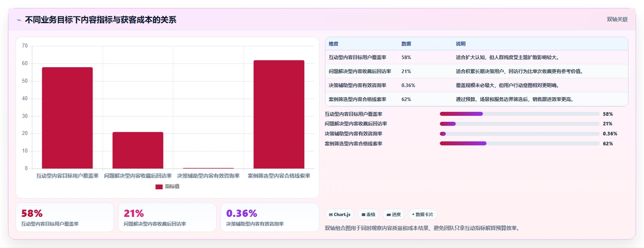Screen dimensions: 644x248
Task: Click the 决策辅助型内容有效咨询率 x-axis label under the chart
Action: pos(208,176)
